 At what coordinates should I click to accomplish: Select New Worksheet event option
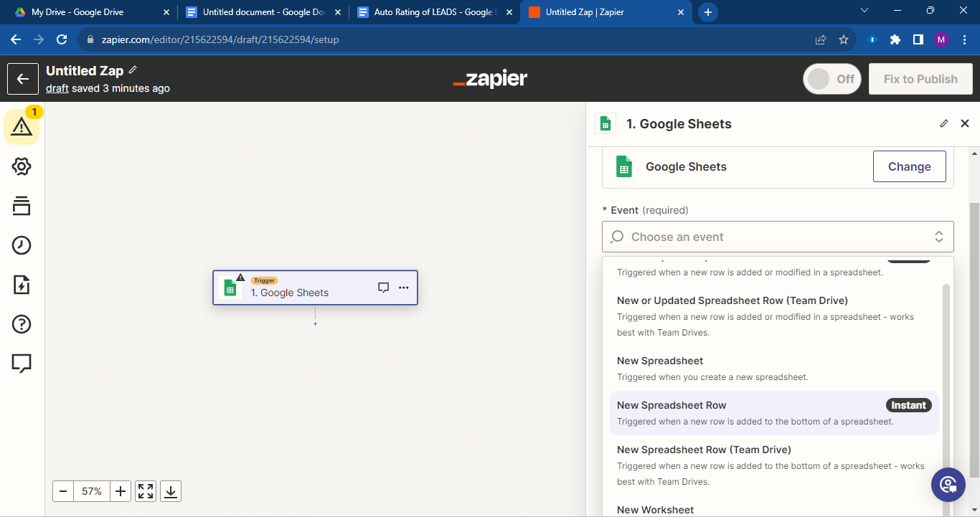tap(774, 508)
